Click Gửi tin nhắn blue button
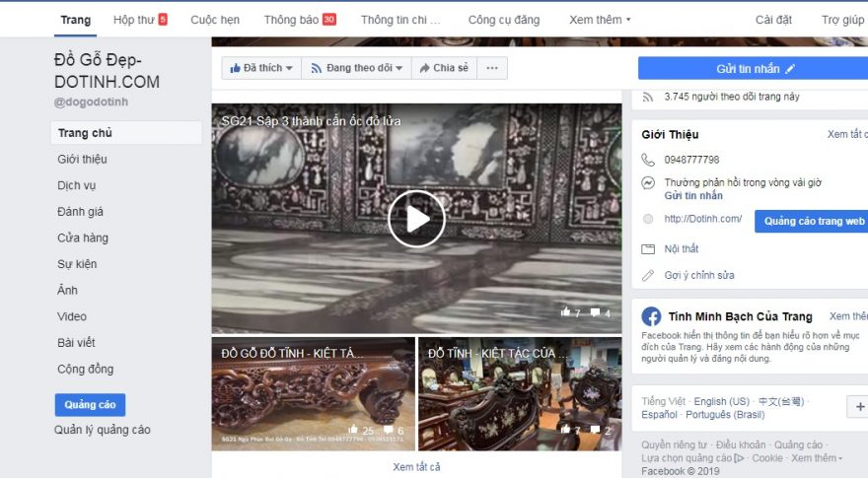The image size is (868, 478). click(753, 69)
